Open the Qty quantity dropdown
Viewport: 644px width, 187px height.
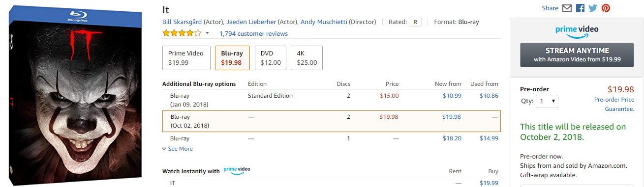tap(547, 101)
